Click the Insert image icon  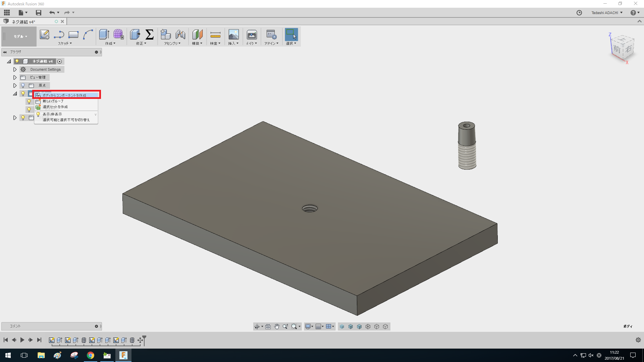[x=233, y=35]
